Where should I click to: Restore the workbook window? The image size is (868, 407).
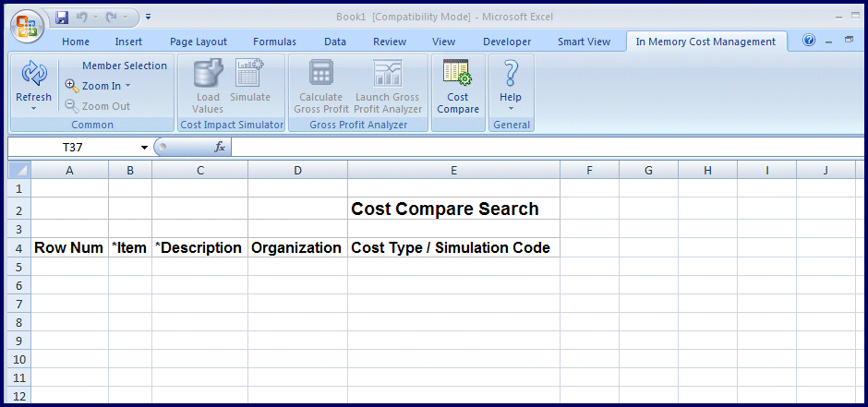[850, 41]
